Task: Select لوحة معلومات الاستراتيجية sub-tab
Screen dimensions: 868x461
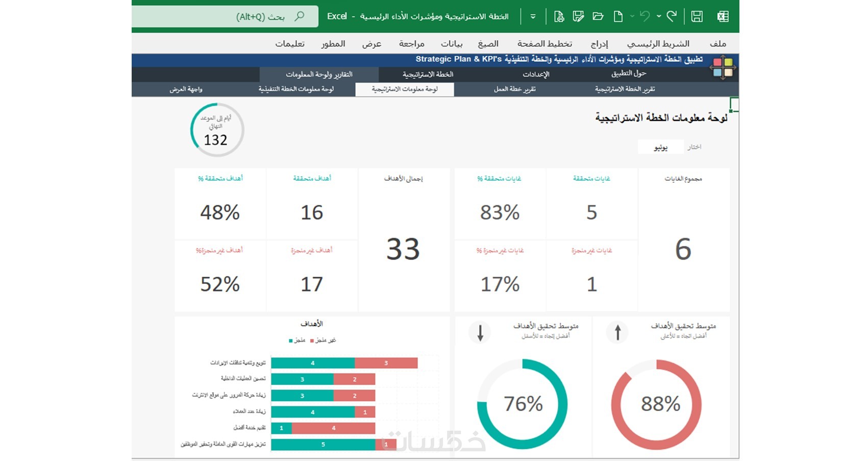Action: [x=405, y=89]
